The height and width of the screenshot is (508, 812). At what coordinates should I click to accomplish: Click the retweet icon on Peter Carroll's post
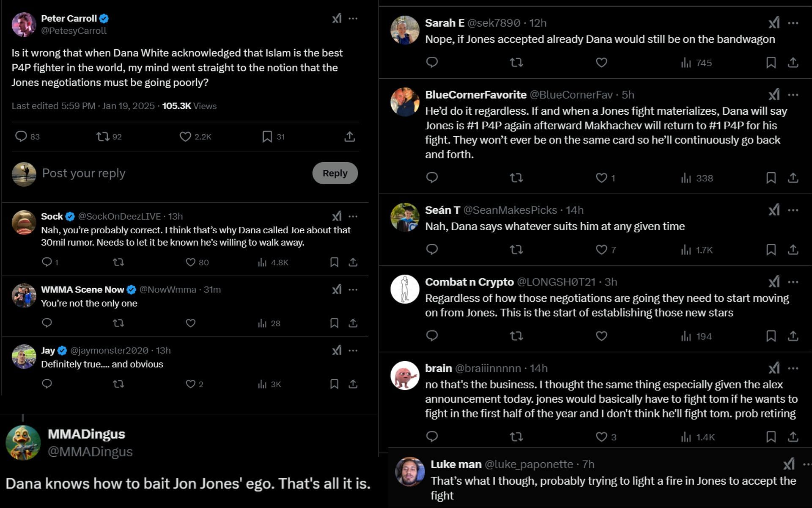click(102, 136)
